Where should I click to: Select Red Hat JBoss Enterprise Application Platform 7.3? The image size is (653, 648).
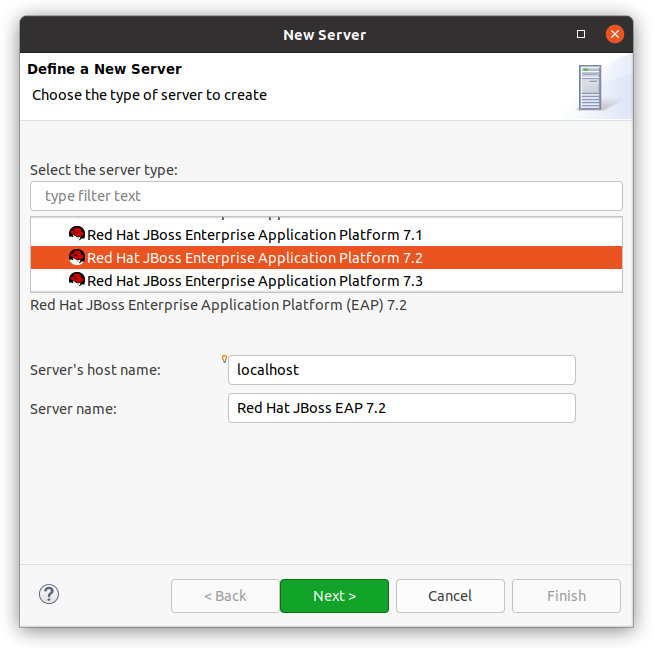(326, 280)
